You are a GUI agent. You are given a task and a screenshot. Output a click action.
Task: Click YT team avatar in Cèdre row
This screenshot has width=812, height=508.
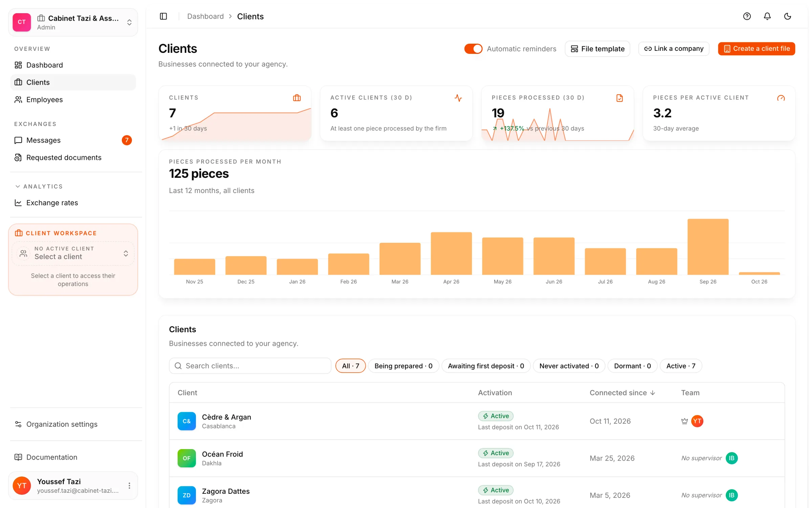coord(697,421)
